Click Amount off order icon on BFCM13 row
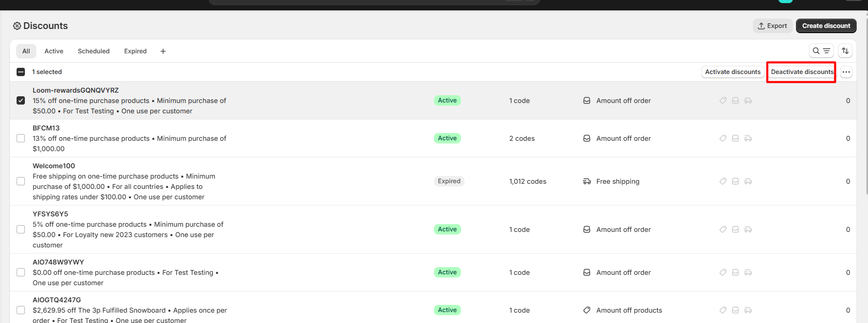Viewport: 868px width, 323px height. tap(587, 138)
